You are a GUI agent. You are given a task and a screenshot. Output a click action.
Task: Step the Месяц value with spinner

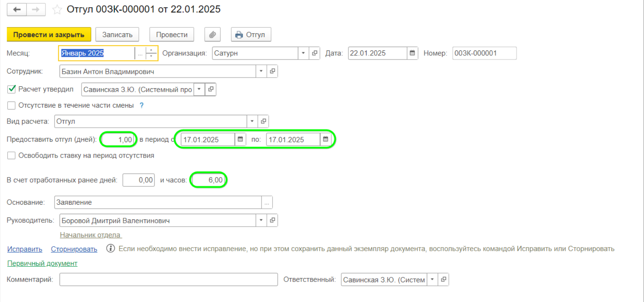[x=151, y=53]
